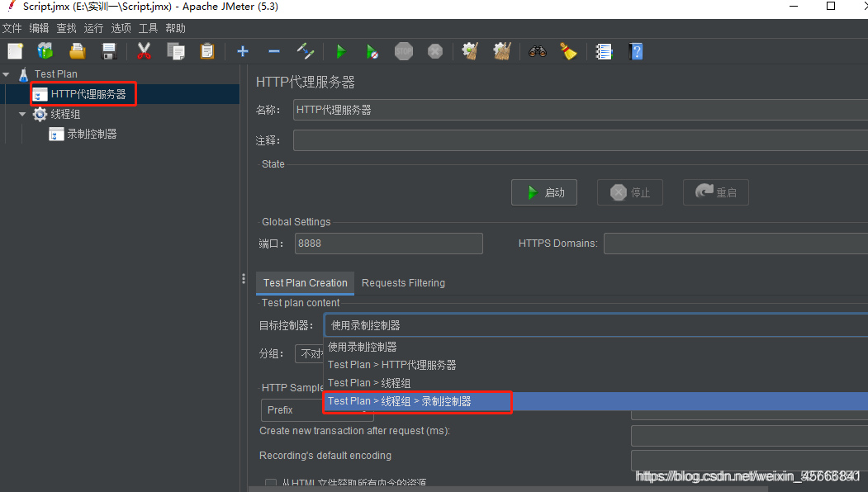Screen dimensions: 868x492
Task: Switch to Test Plan Creation tab
Action: [305, 283]
